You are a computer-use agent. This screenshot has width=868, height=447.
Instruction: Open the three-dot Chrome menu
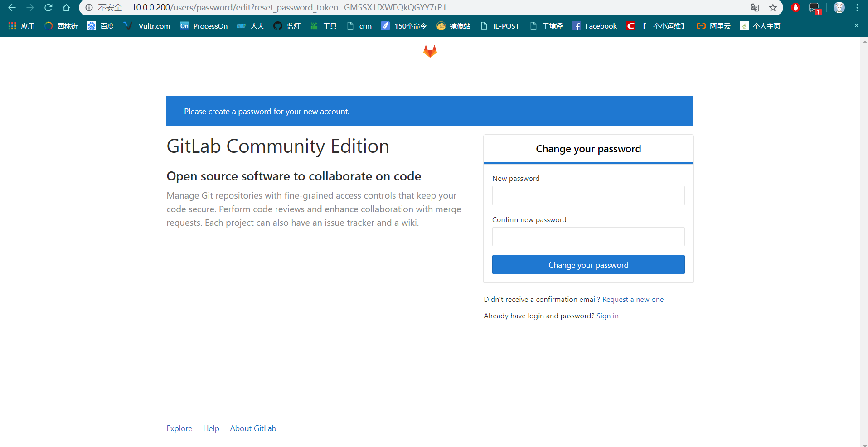857,8
